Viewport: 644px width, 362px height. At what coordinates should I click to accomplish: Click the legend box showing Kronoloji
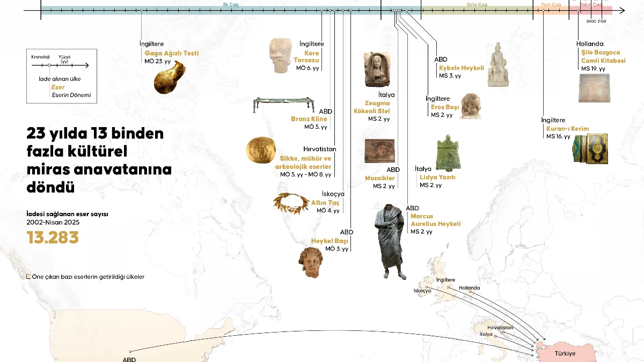coord(62,76)
